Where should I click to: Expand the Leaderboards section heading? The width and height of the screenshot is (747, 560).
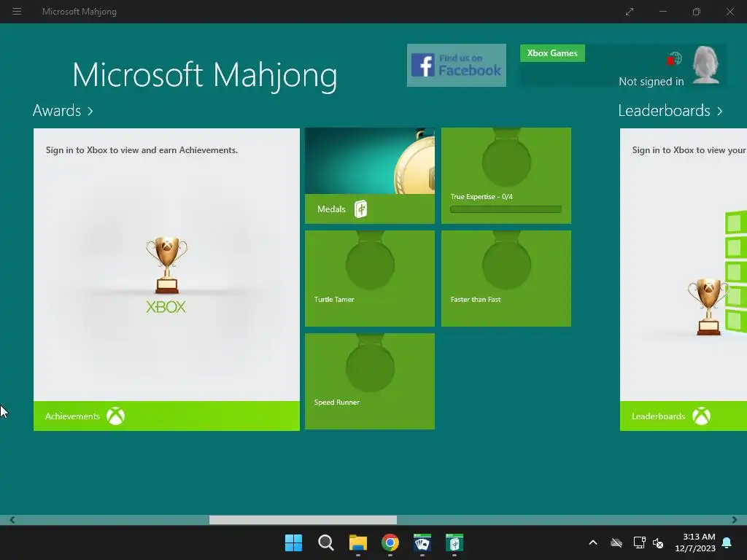[670, 111]
